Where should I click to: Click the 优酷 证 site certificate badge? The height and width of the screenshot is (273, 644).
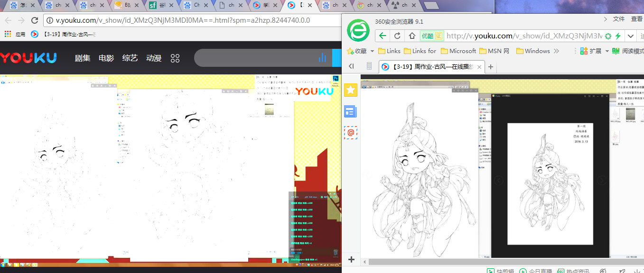click(431, 36)
